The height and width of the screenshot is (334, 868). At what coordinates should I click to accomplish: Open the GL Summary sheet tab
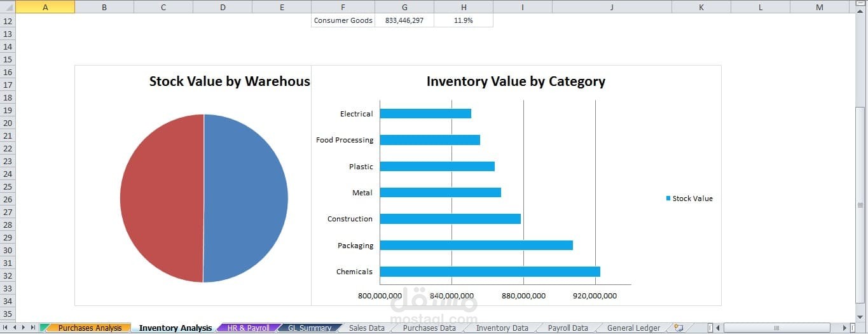point(309,328)
